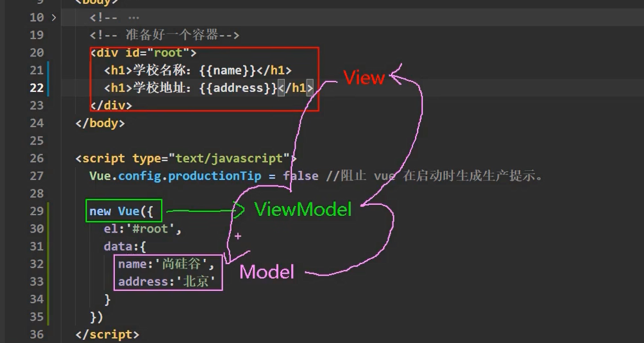The width and height of the screenshot is (644, 343).
Task: Click line number 20 in the gutter
Action: (x=37, y=53)
